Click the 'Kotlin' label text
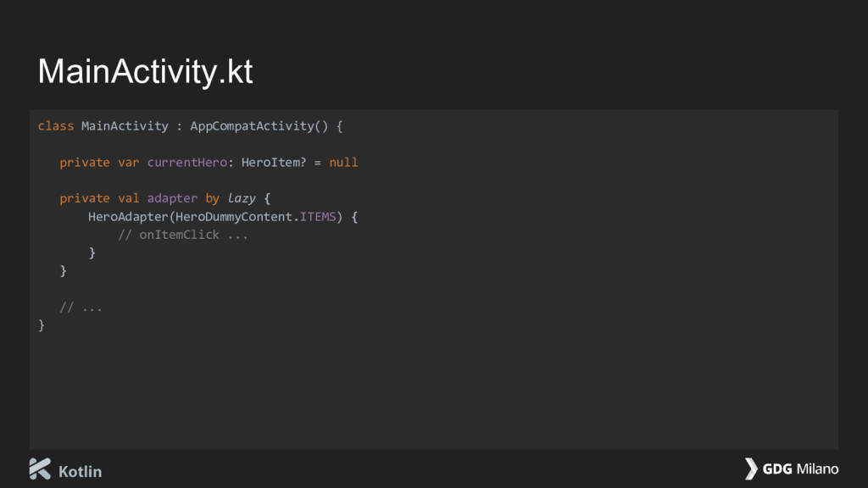 pos(81,471)
